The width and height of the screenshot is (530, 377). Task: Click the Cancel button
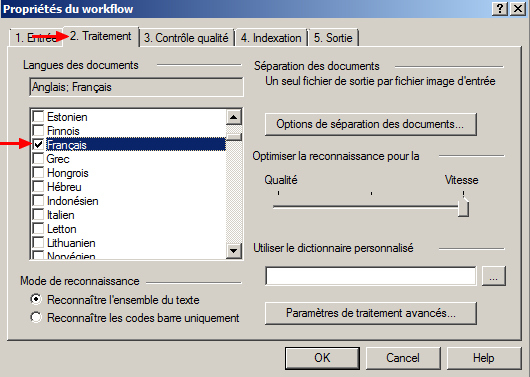403,358
